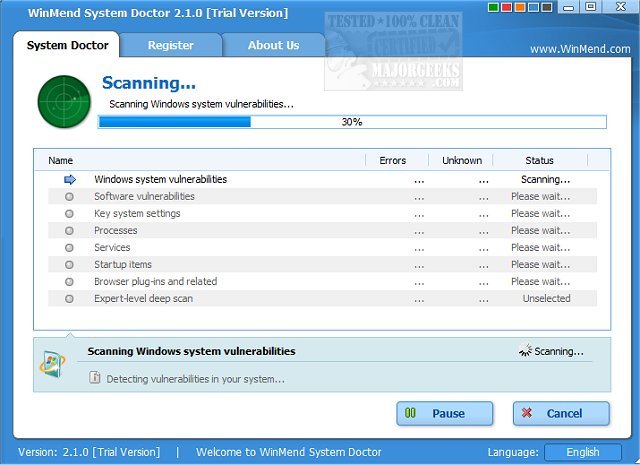
Task: Click the spinning loader icon beside Scanning...
Action: [x=525, y=350]
